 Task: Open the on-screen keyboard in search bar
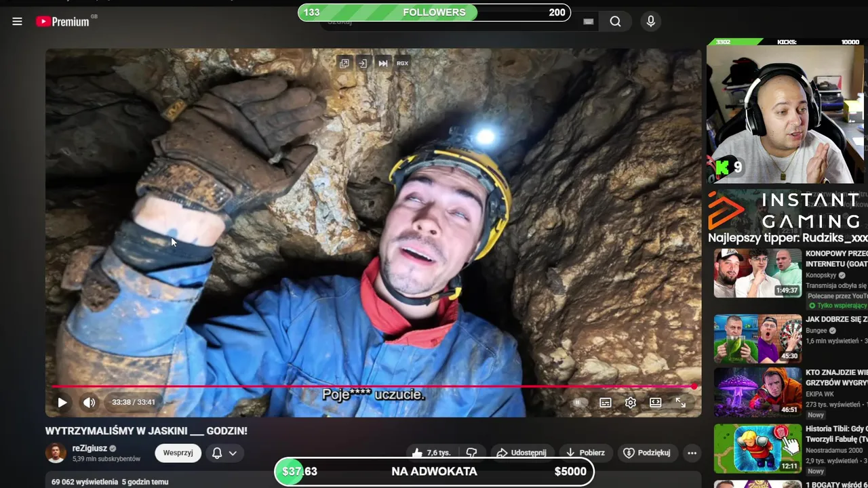(x=588, y=22)
